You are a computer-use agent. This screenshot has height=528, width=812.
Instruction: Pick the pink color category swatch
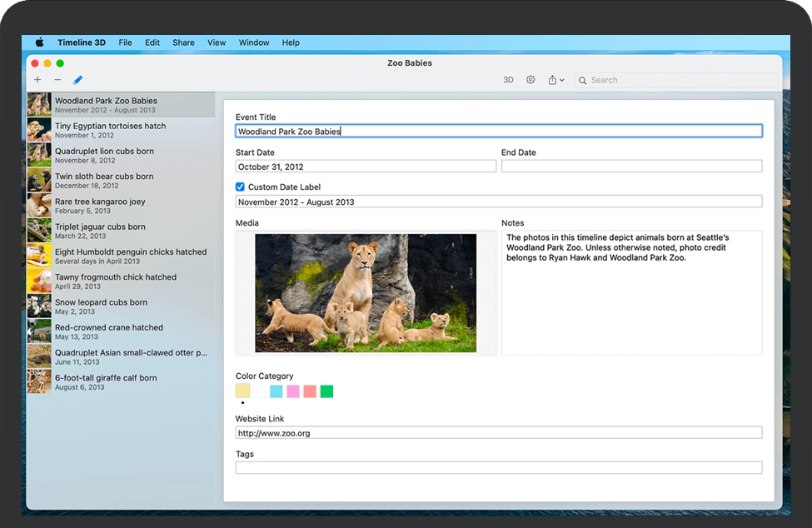pos(292,391)
